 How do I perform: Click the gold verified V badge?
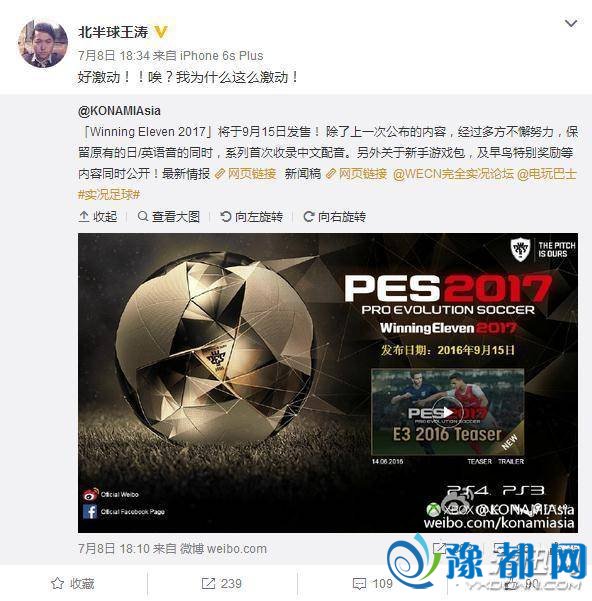click(x=161, y=32)
